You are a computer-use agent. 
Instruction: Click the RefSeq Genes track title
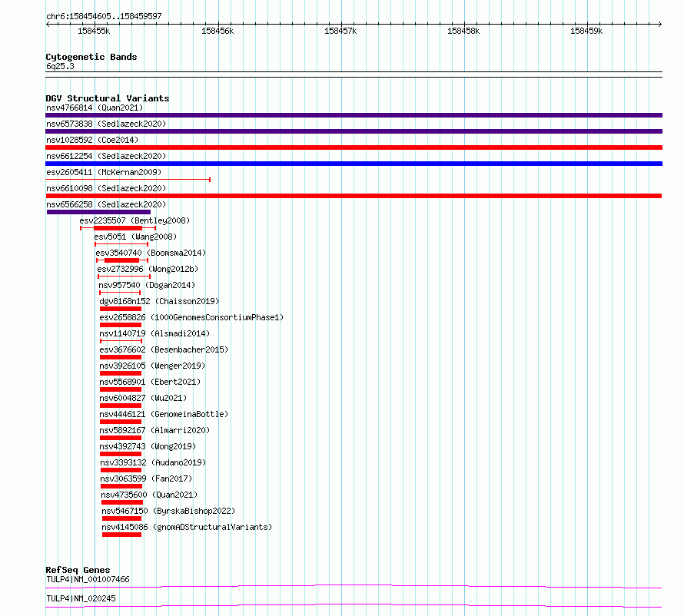tap(78, 570)
